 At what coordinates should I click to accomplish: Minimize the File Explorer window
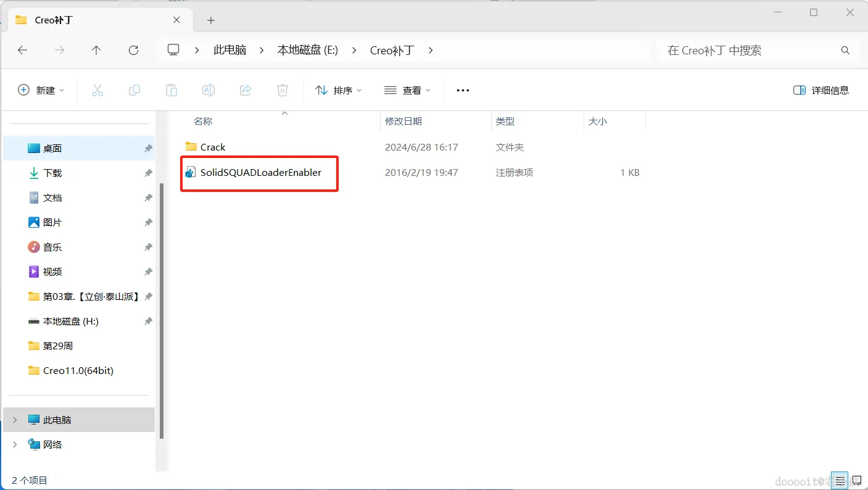(779, 12)
